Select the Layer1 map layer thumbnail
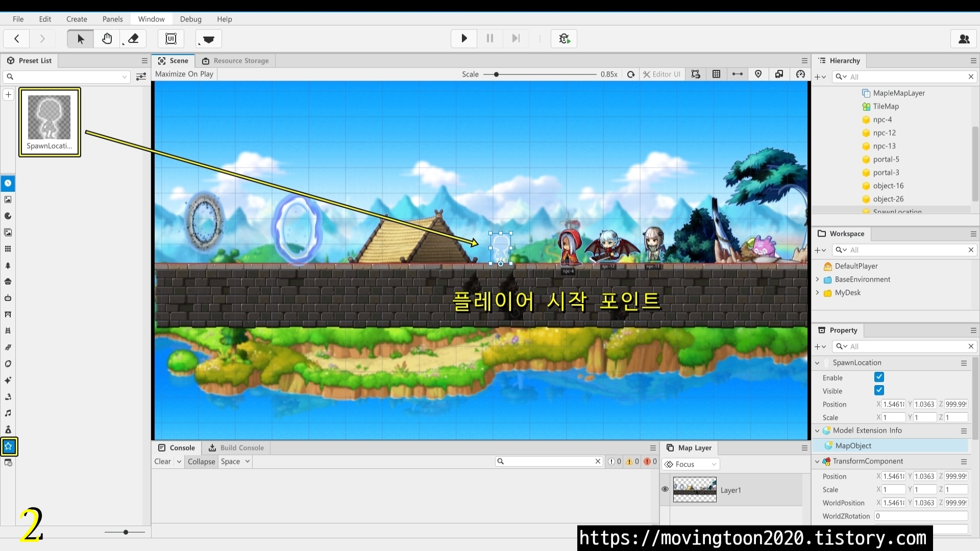The image size is (980, 551). (694, 490)
